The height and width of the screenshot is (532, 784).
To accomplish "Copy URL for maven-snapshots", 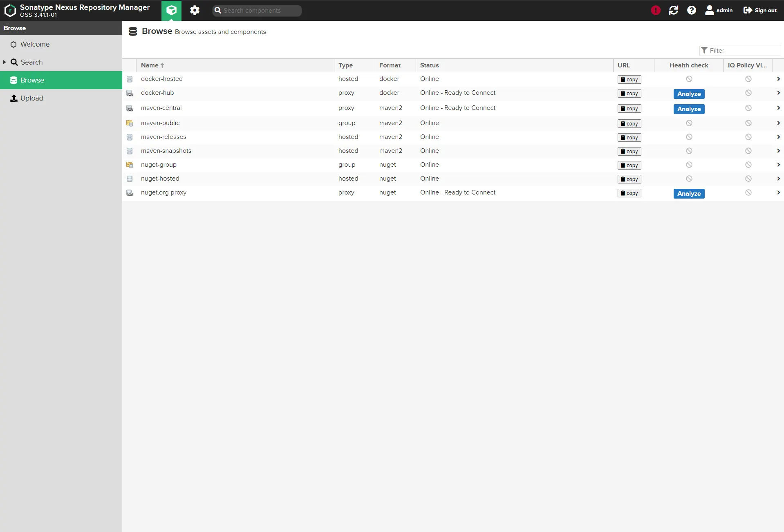I will (x=629, y=152).
